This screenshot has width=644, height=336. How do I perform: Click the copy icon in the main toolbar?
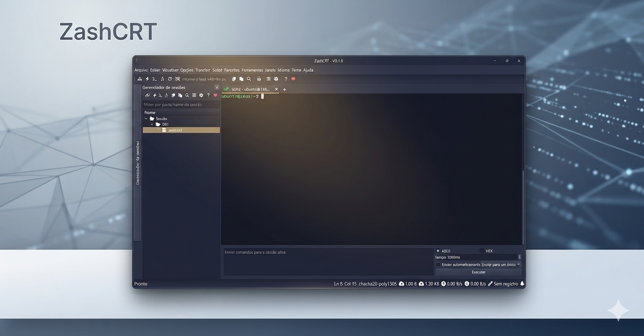234,79
